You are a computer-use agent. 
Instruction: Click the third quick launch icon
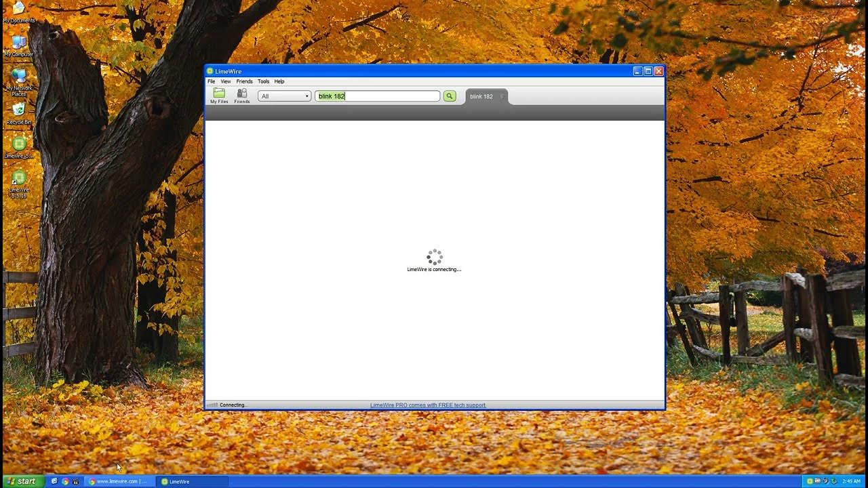click(76, 481)
